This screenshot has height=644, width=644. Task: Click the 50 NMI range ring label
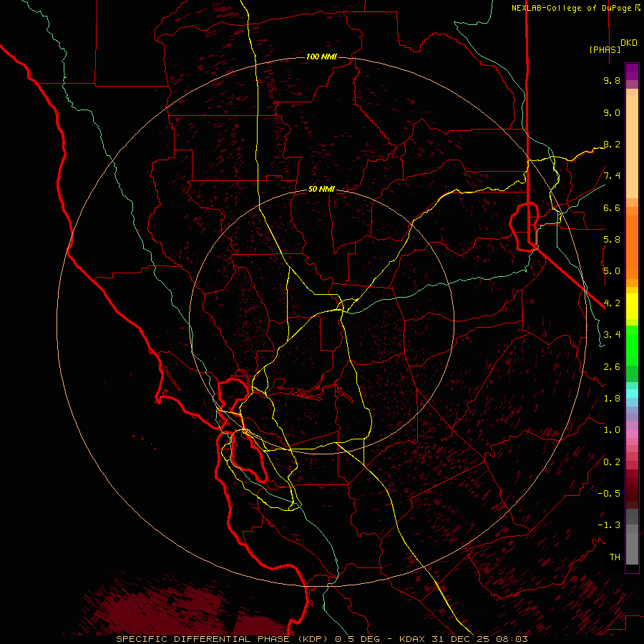pyautogui.click(x=321, y=189)
